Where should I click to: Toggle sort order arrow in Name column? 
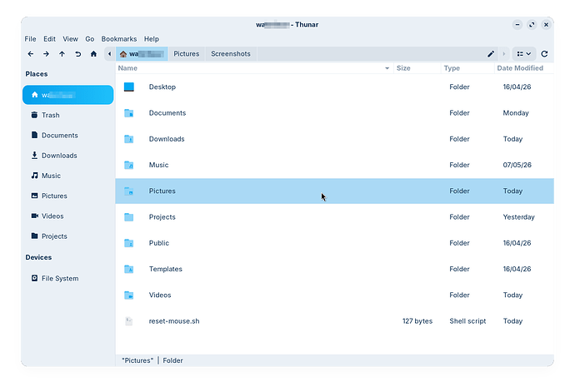click(387, 68)
